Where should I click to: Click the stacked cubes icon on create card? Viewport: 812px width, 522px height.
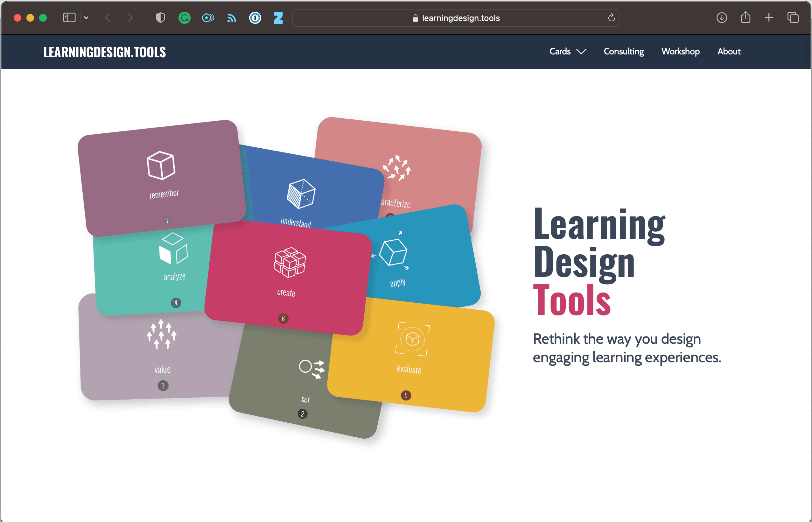290,262
